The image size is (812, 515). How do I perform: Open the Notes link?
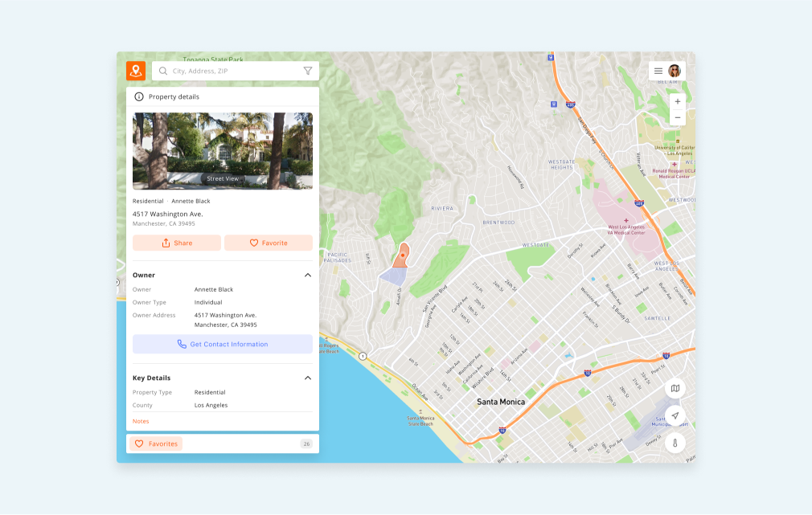tap(141, 421)
